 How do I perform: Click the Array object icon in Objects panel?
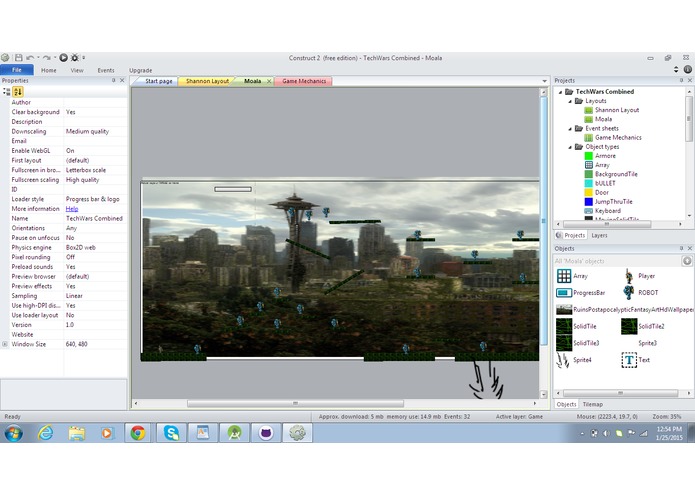564,276
